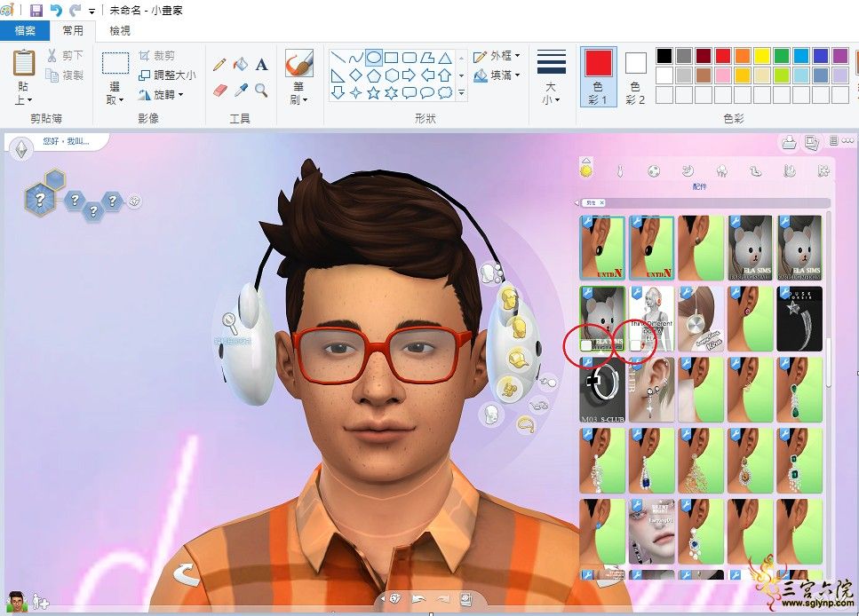The width and height of the screenshot is (859, 616).
Task: Open the 檔案 file menu tab
Action: [x=25, y=31]
